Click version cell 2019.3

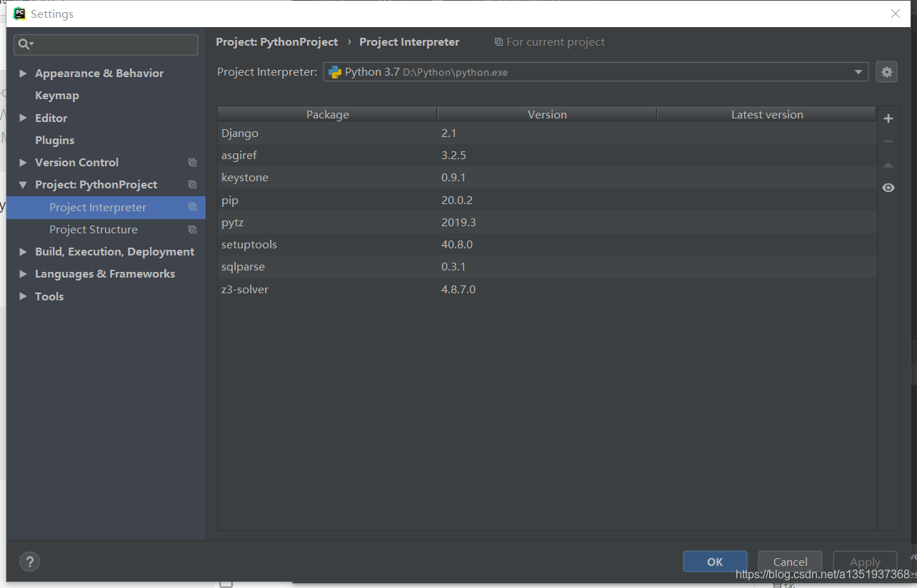[459, 223]
